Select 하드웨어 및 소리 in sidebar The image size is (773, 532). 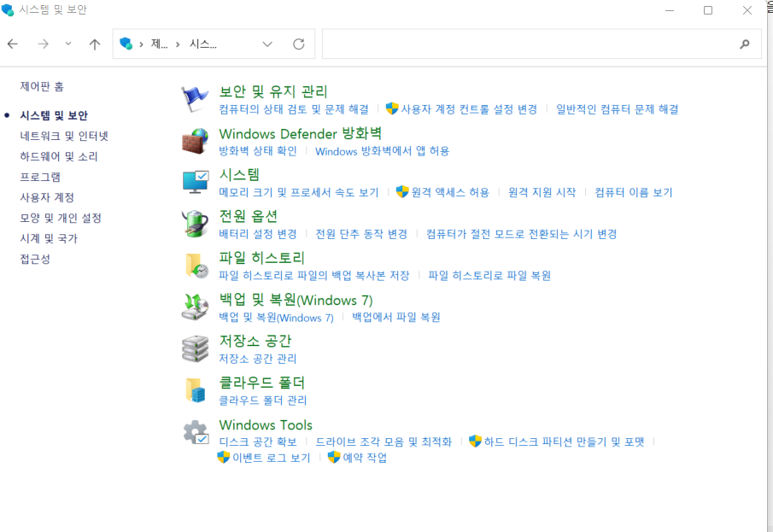(x=59, y=156)
